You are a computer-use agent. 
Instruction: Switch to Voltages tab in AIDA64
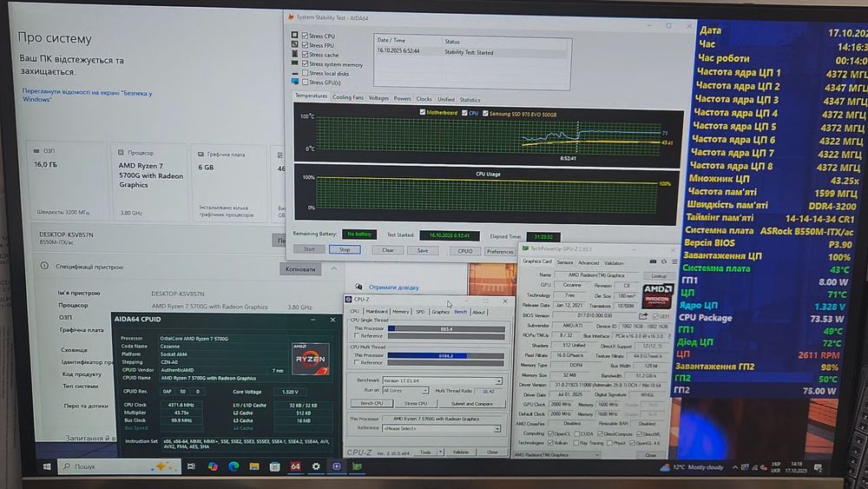tap(378, 98)
